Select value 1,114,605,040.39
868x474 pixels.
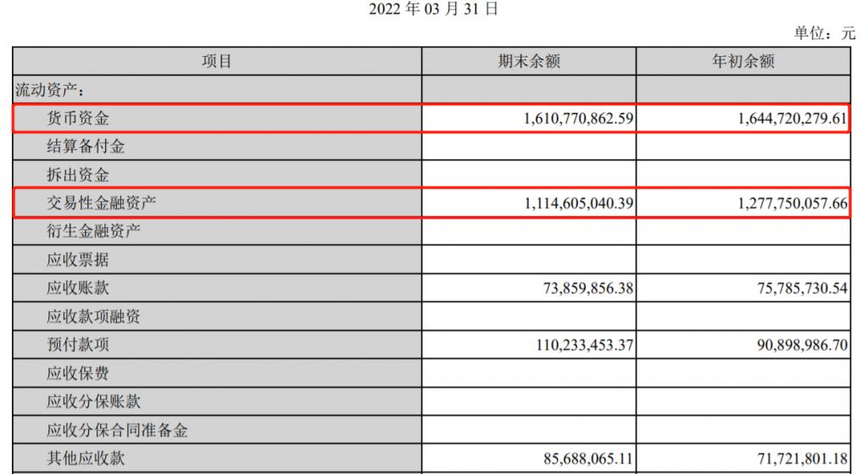click(578, 204)
